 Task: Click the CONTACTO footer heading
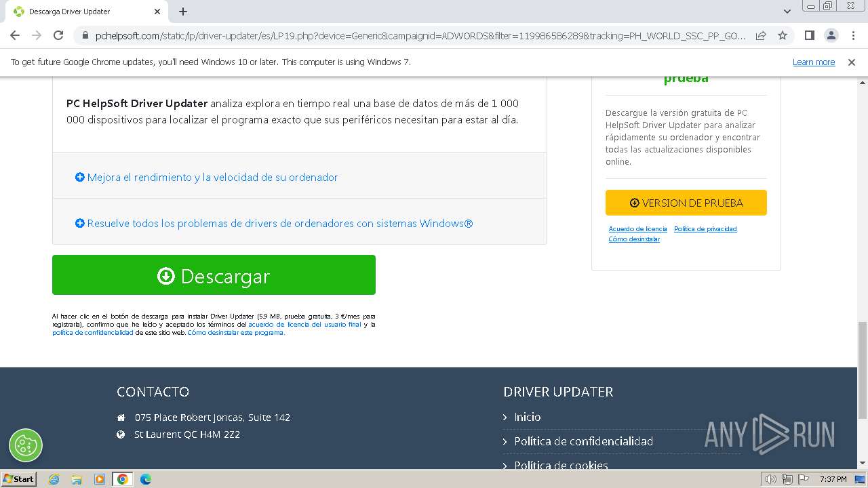click(x=153, y=392)
